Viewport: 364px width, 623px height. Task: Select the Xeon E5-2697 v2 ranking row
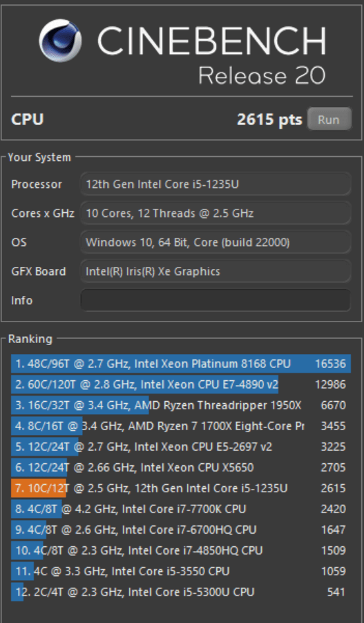(181, 447)
